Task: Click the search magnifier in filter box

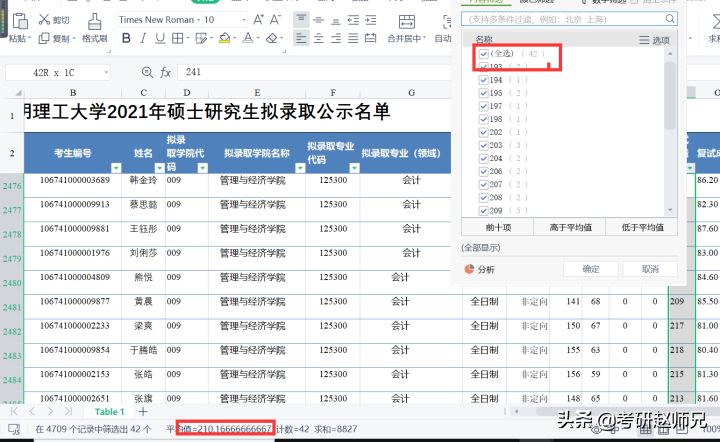Action: pos(670,19)
